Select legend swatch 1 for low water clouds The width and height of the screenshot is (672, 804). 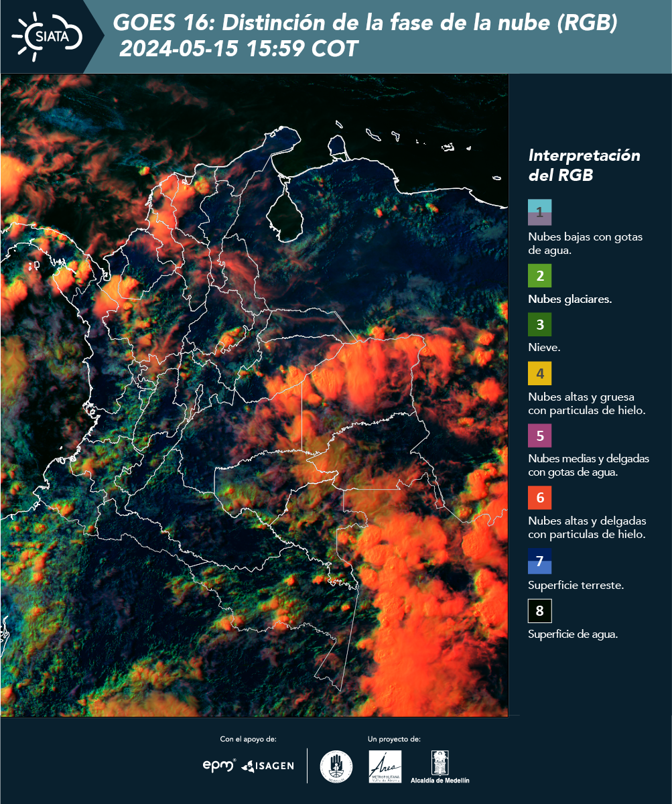[539, 212]
